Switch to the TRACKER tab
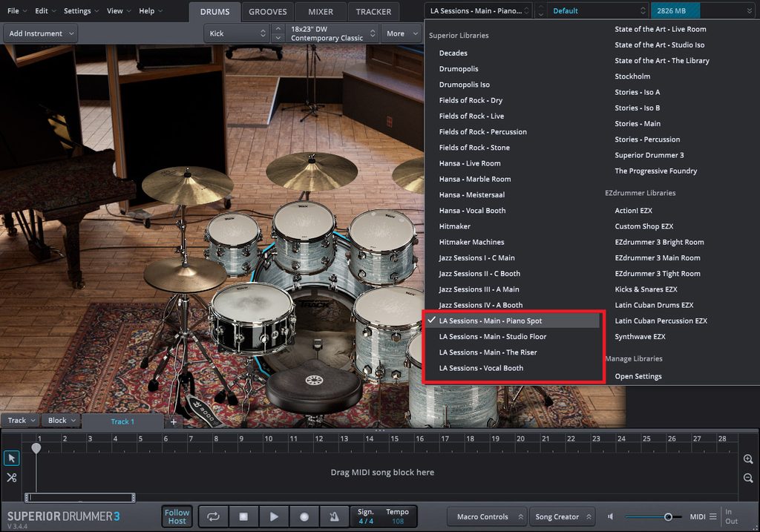This screenshot has height=532, width=760. (373, 12)
